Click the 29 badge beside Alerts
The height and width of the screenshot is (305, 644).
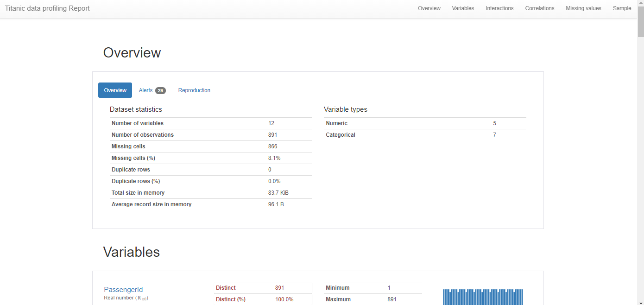point(160,91)
